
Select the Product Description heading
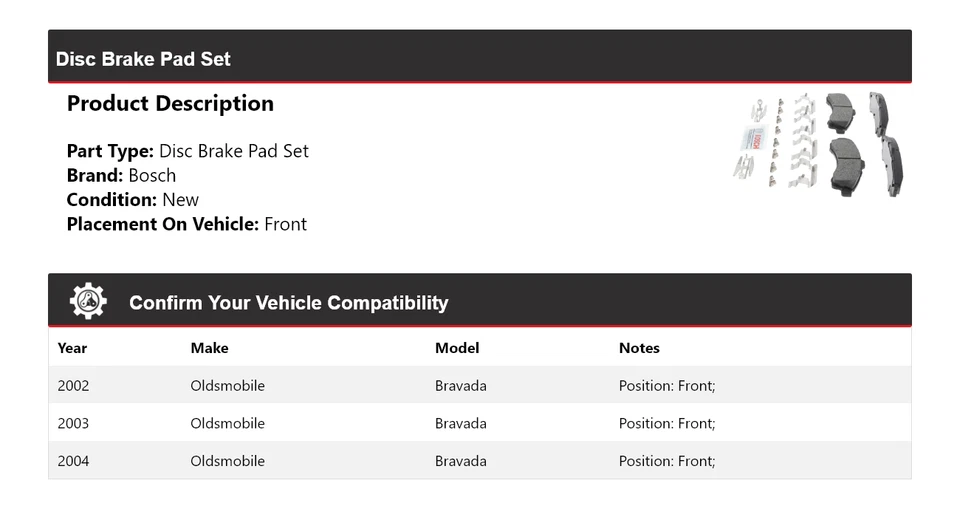point(170,104)
